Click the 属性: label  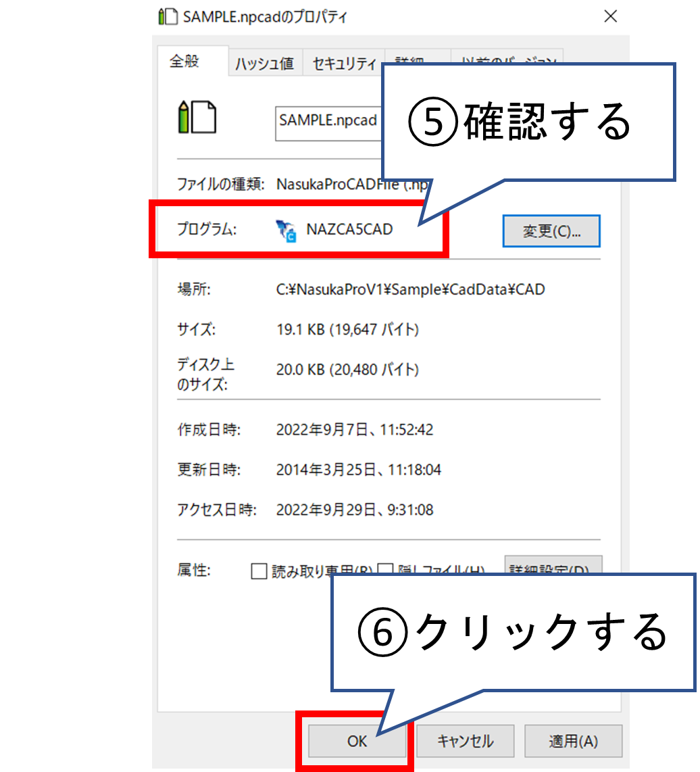194,571
